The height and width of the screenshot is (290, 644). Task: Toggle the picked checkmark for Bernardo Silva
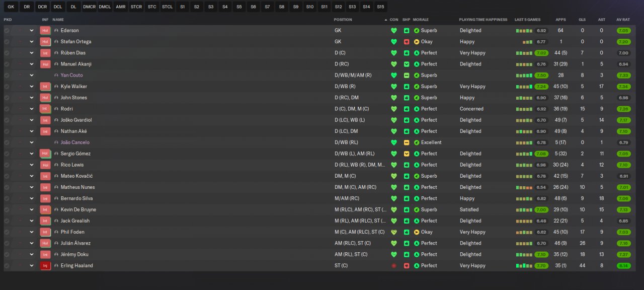coord(7,198)
